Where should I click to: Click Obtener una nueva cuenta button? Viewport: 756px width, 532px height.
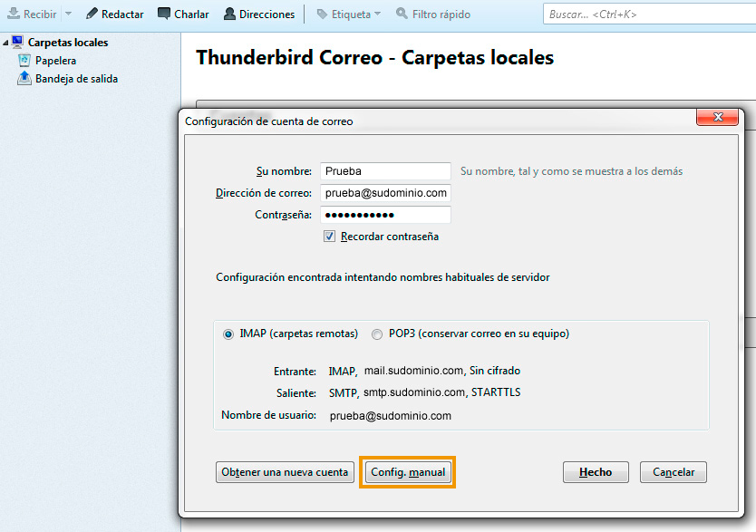(x=285, y=472)
